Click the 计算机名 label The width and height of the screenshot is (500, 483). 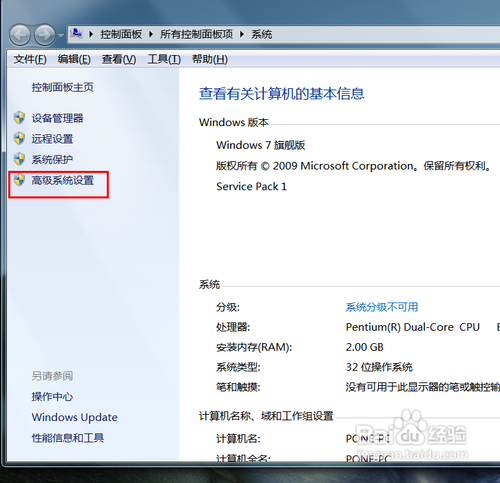(x=238, y=438)
